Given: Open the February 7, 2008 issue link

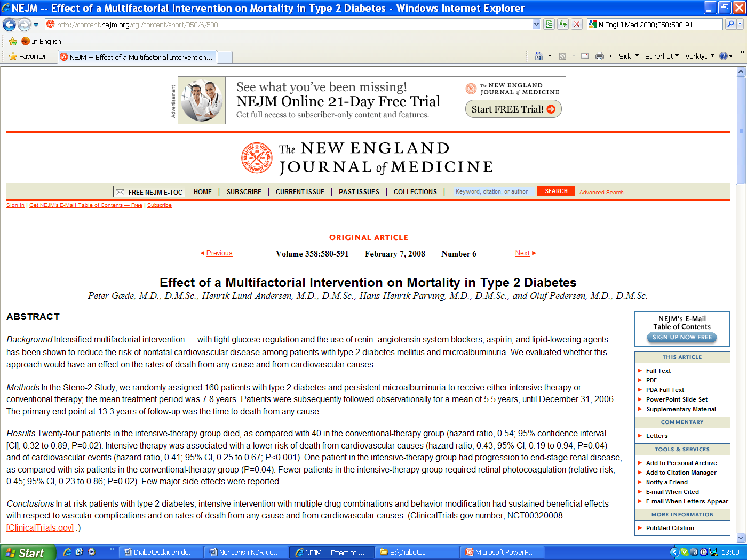Looking at the screenshot, I should click(395, 254).
